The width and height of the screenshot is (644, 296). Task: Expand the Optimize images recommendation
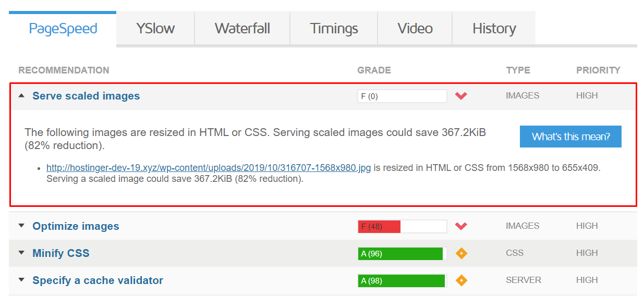21,226
